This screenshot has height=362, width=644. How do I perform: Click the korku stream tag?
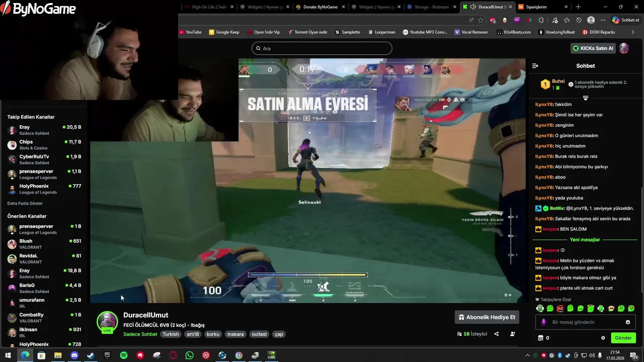[x=213, y=334]
